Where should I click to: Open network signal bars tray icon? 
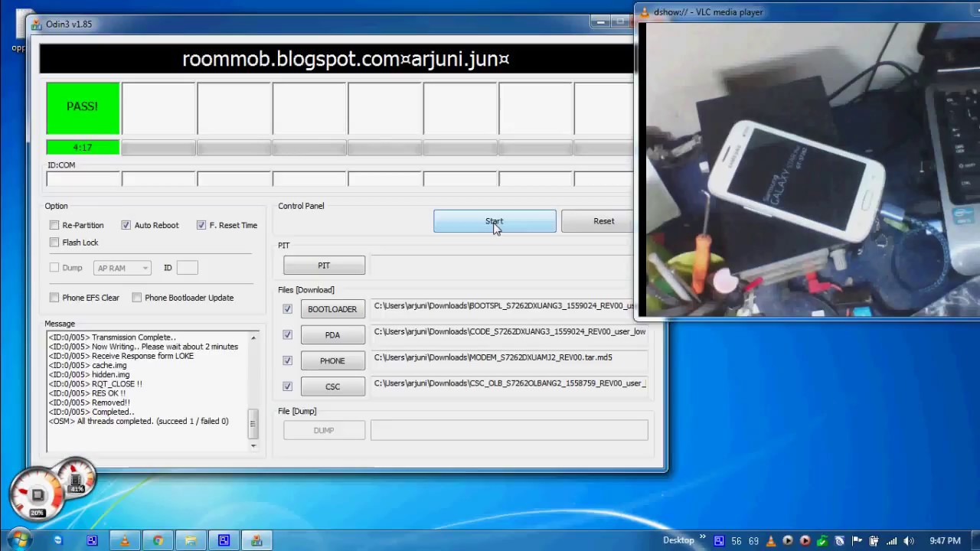click(891, 541)
